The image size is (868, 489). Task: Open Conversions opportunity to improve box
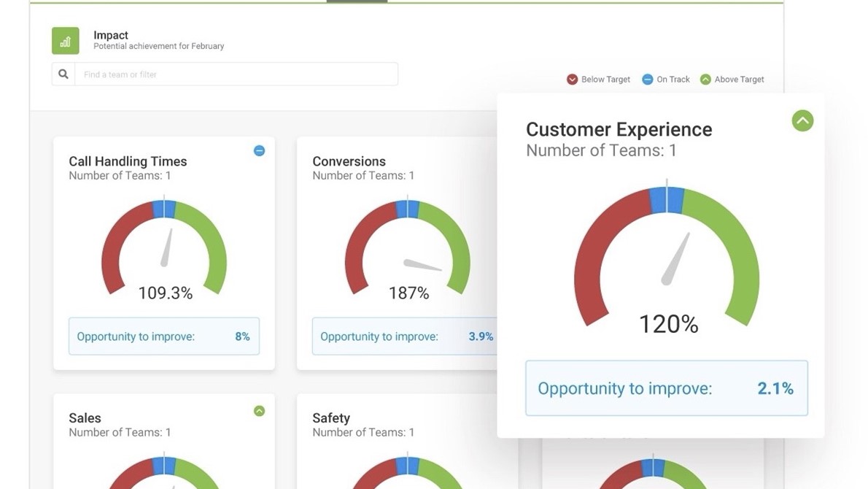click(x=405, y=336)
